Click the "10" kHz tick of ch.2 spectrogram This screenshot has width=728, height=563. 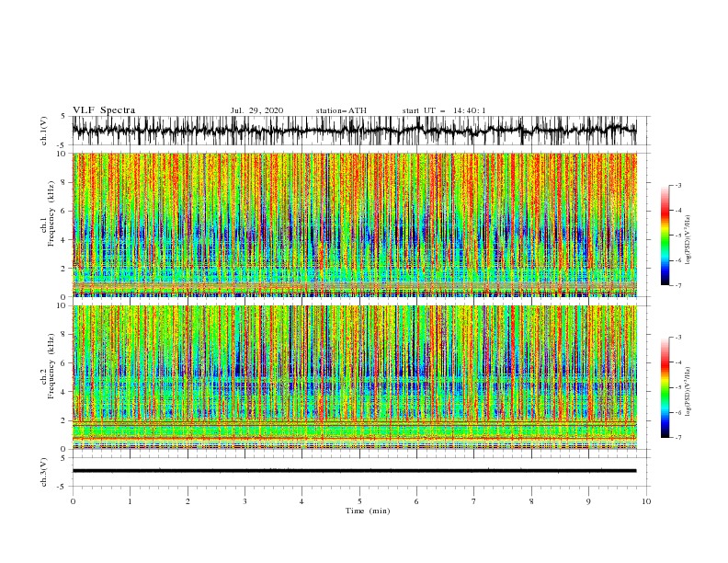pos(62,305)
